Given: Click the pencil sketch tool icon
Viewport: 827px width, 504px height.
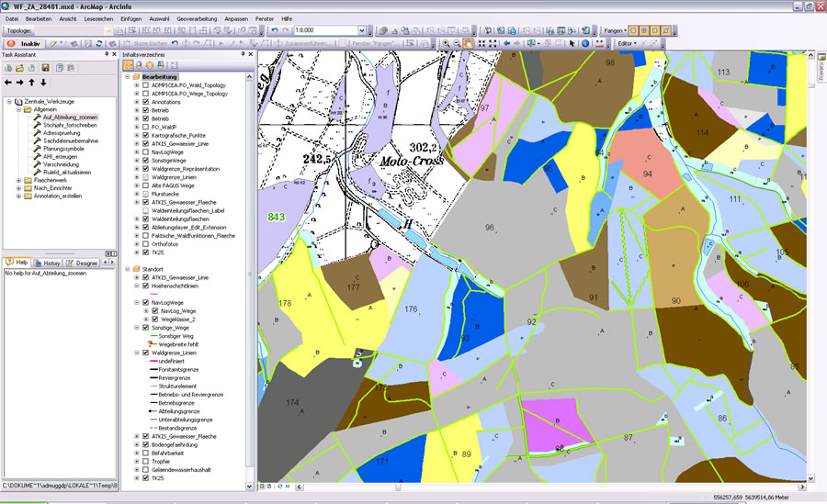Looking at the screenshot, I should [54, 44].
